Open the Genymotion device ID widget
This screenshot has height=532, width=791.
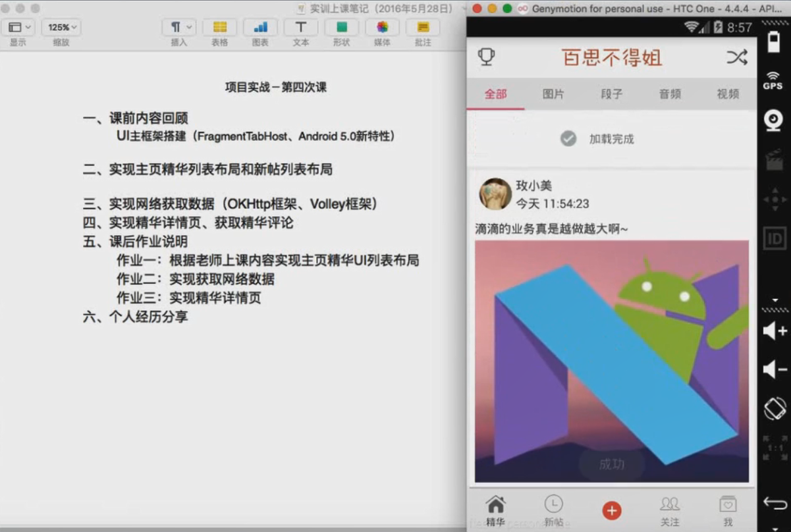click(773, 238)
